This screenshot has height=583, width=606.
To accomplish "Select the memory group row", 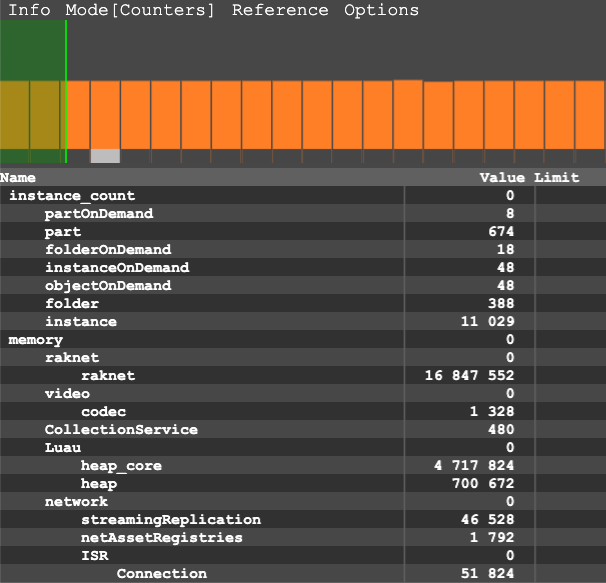I will (303, 339).
